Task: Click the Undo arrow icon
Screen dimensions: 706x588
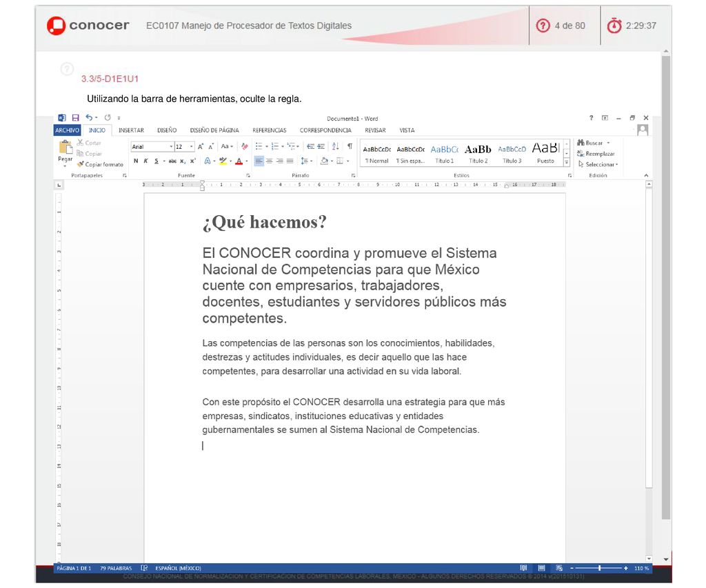Action: (89, 117)
